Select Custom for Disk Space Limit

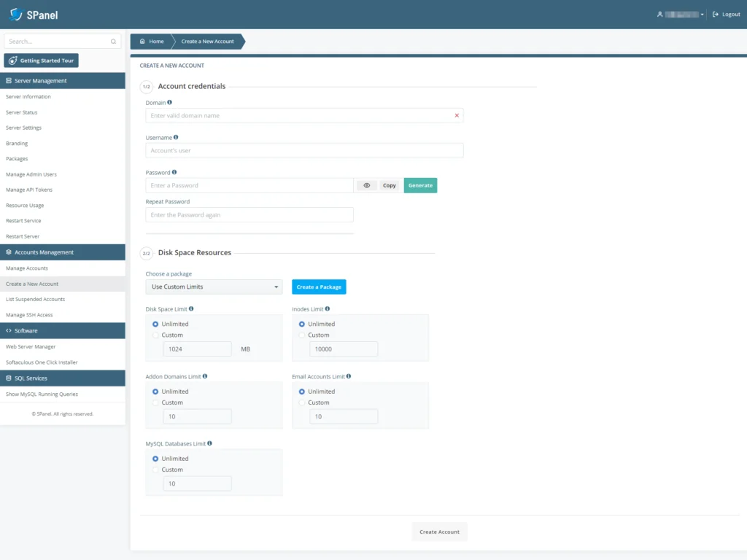(x=154, y=335)
